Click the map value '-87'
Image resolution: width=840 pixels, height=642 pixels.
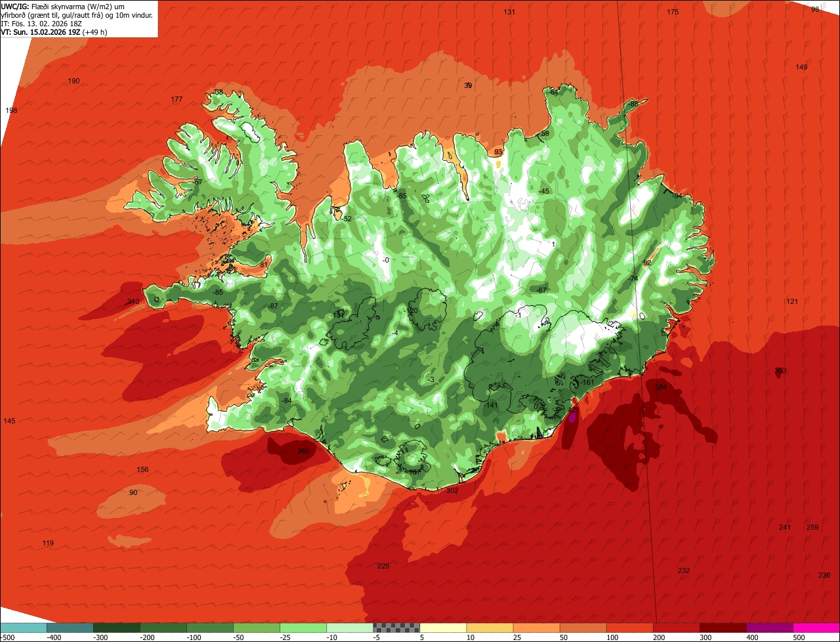(273, 306)
